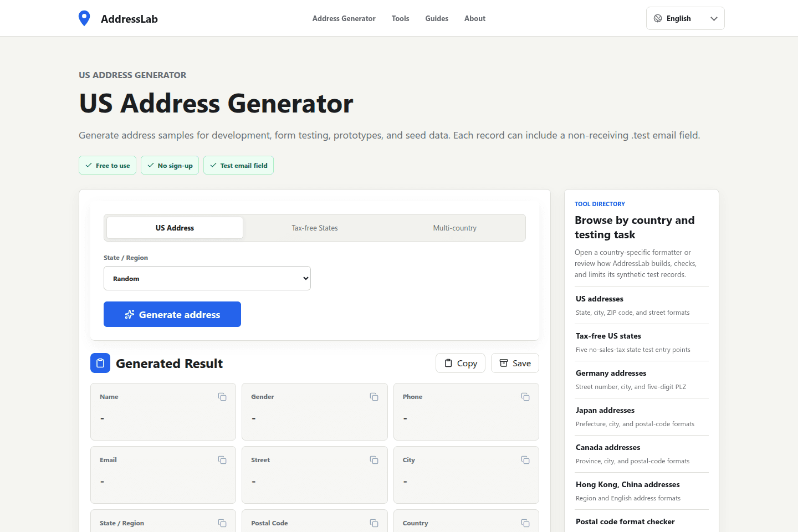This screenshot has width=798, height=532.
Task: Open the Guides nav item
Action: (x=437, y=18)
